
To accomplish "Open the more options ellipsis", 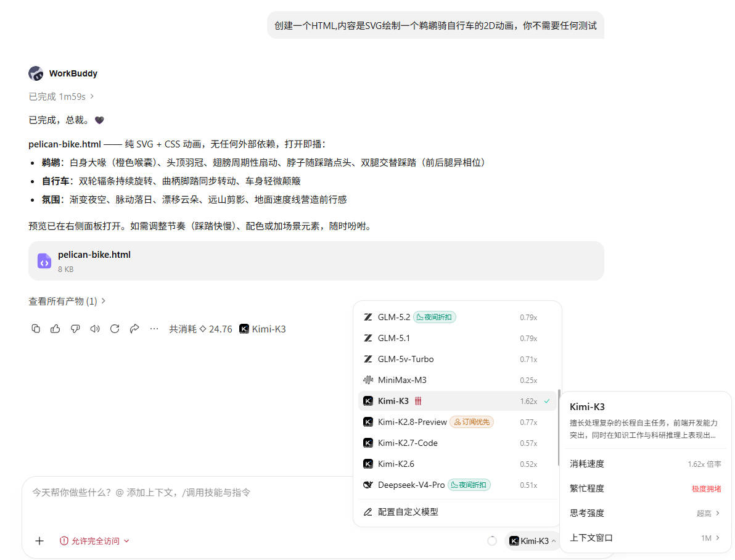I will 154,329.
